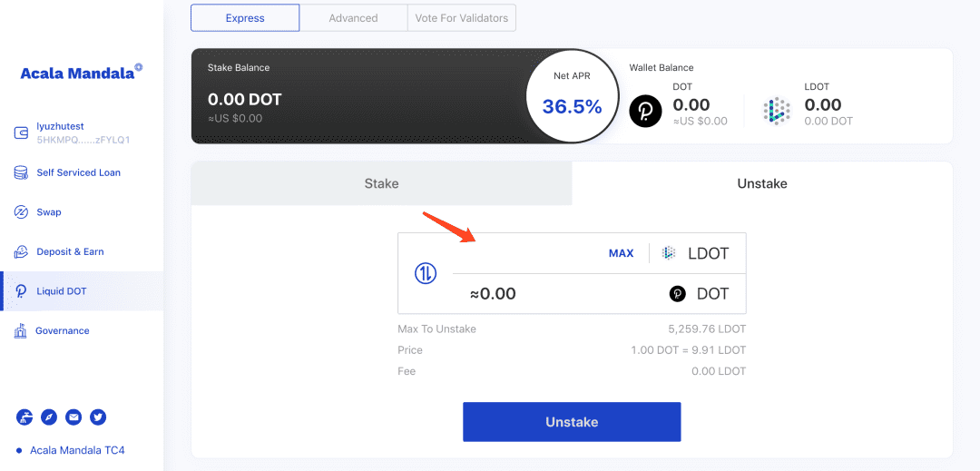Click the swap direction arrows icon
The height and width of the screenshot is (471, 980).
pos(426,273)
